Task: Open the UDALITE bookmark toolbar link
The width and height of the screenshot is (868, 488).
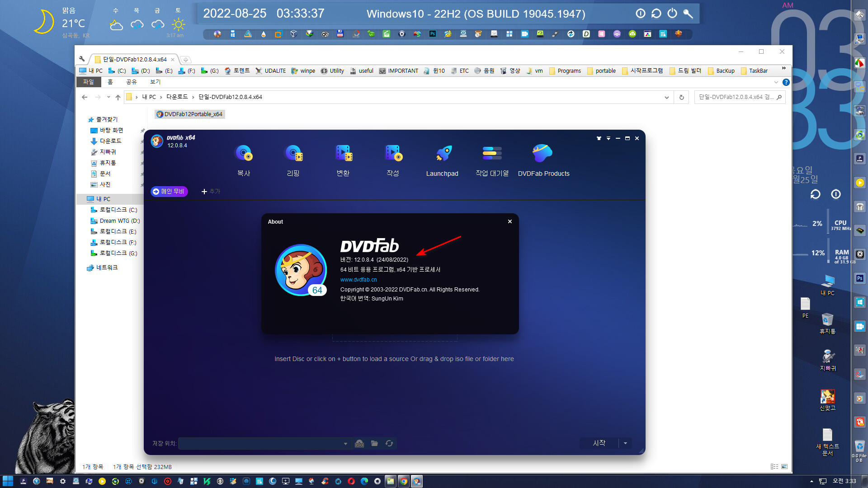Action: (x=270, y=71)
